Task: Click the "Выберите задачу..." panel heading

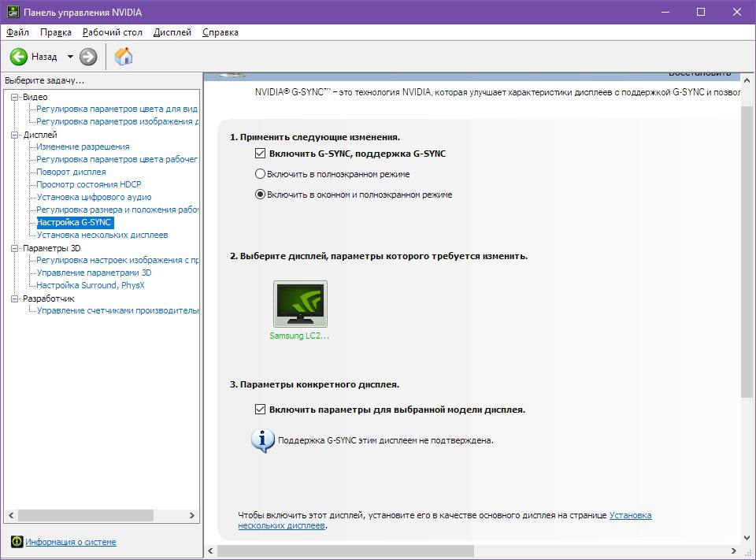Action: click(x=44, y=80)
